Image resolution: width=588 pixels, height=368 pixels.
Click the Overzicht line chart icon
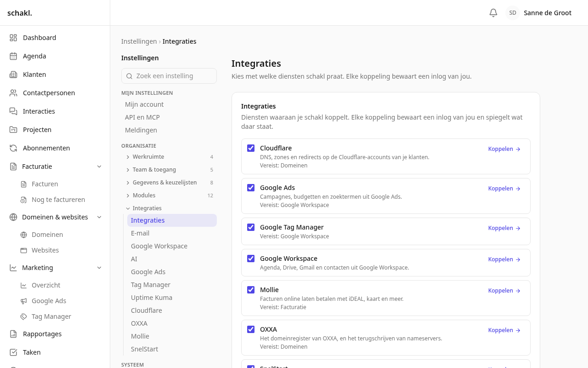click(23, 285)
